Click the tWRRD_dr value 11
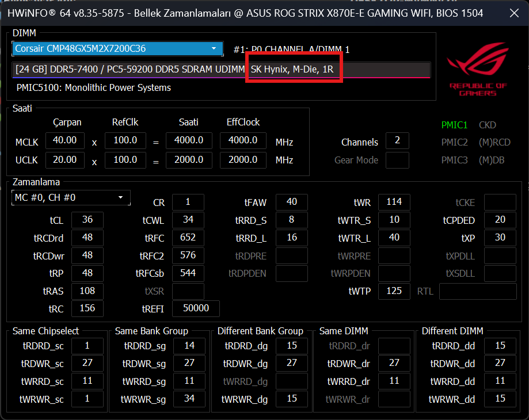This screenshot has height=420, width=529. coord(394,381)
